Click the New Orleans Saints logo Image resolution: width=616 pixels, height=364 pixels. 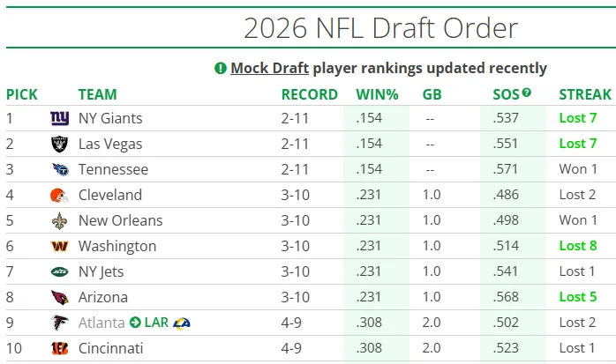pos(59,220)
